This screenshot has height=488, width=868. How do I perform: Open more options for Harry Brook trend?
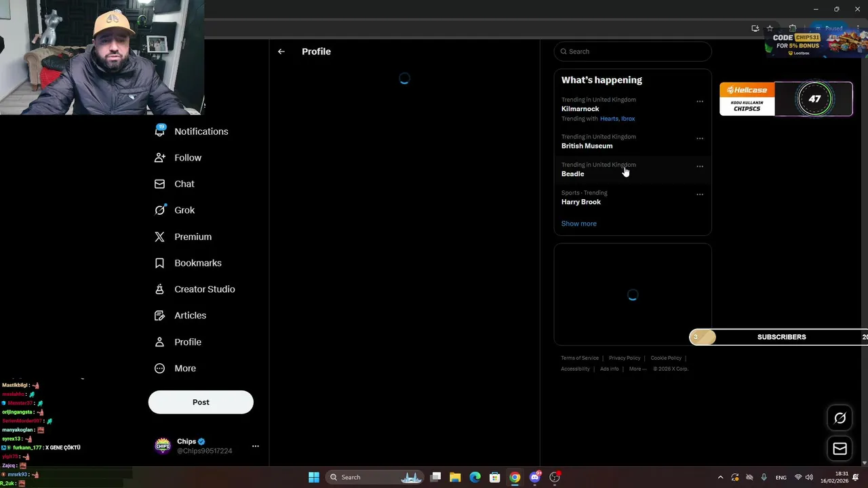pos(700,195)
